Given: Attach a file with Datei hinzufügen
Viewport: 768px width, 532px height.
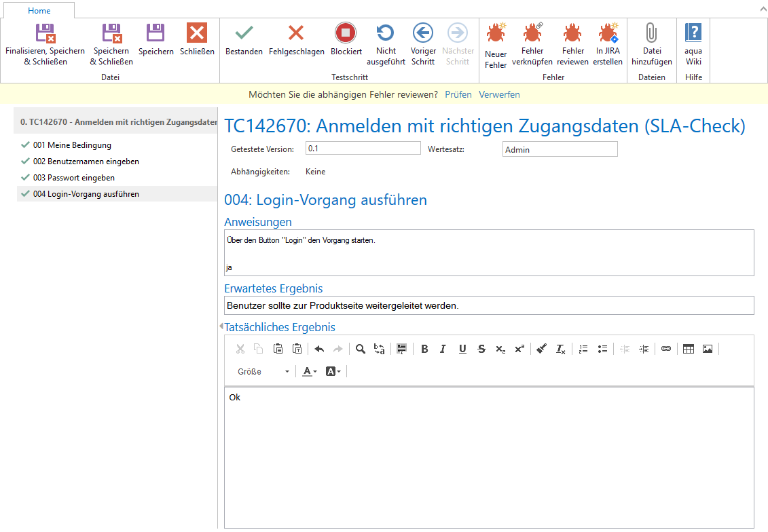Looking at the screenshot, I should [x=651, y=33].
